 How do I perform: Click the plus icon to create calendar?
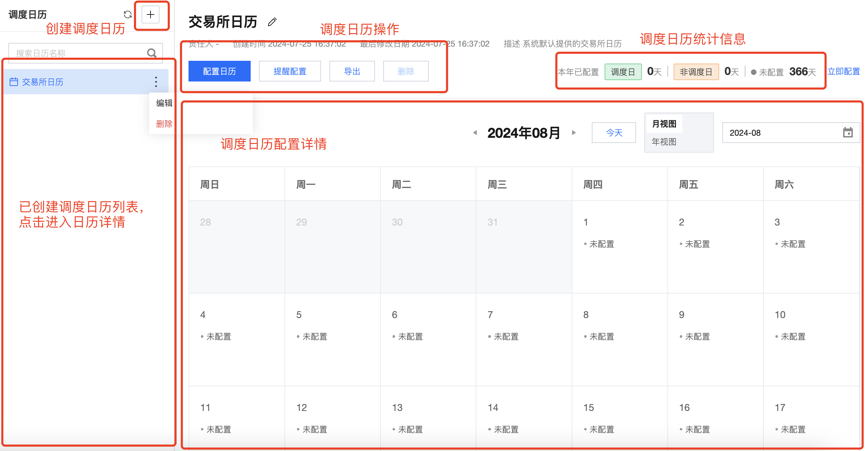click(150, 15)
